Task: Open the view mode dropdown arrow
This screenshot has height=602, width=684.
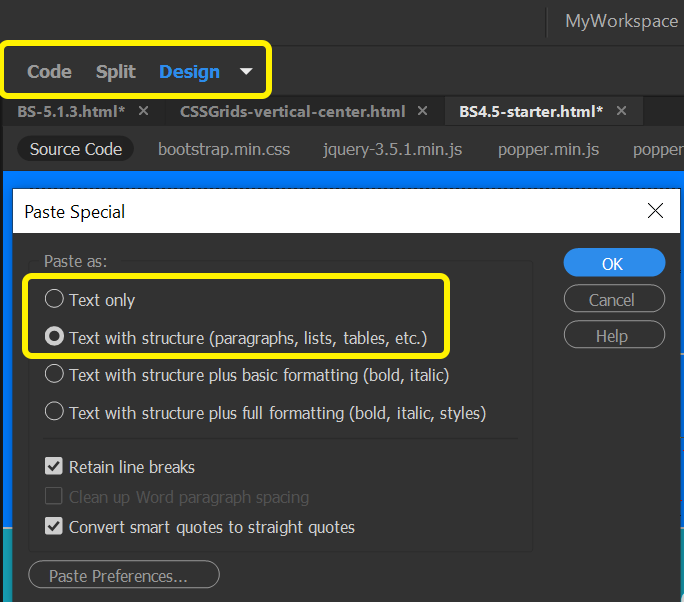Action: [x=246, y=72]
